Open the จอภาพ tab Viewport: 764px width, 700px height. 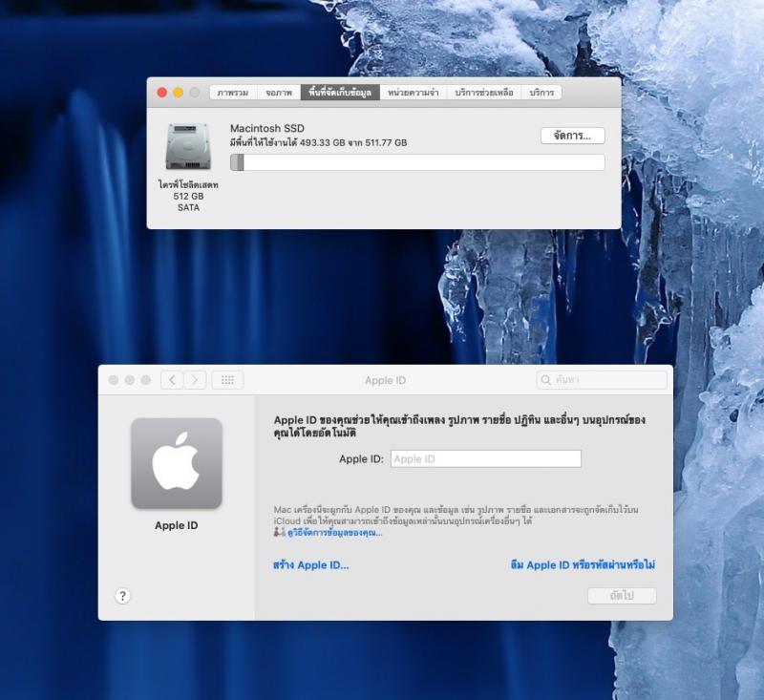[x=279, y=93]
